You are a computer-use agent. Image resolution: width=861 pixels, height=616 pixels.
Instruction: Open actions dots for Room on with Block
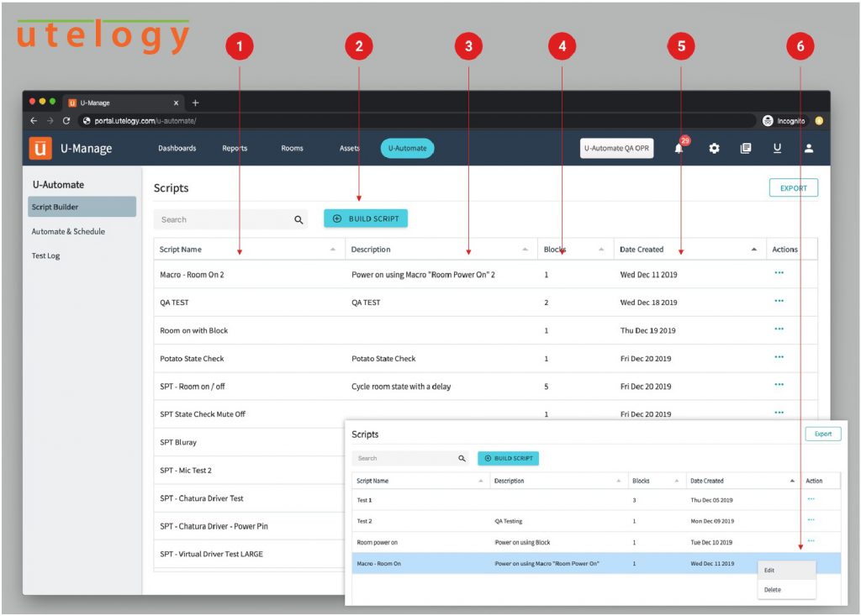[x=779, y=329]
